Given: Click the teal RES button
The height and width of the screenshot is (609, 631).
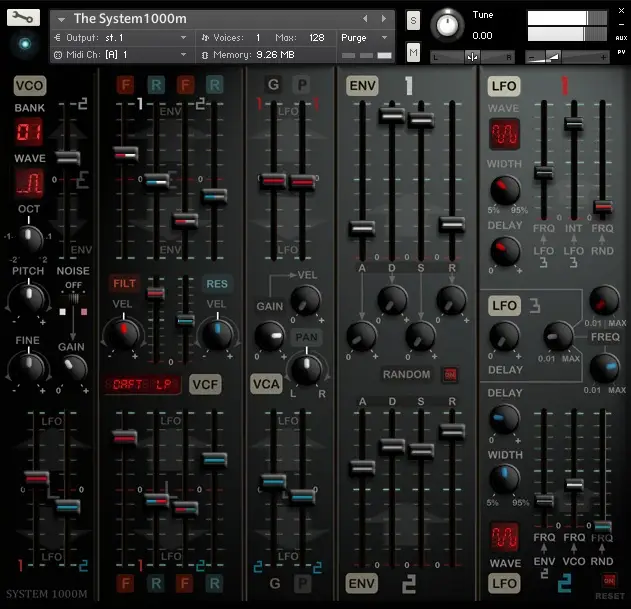Looking at the screenshot, I should point(217,284).
